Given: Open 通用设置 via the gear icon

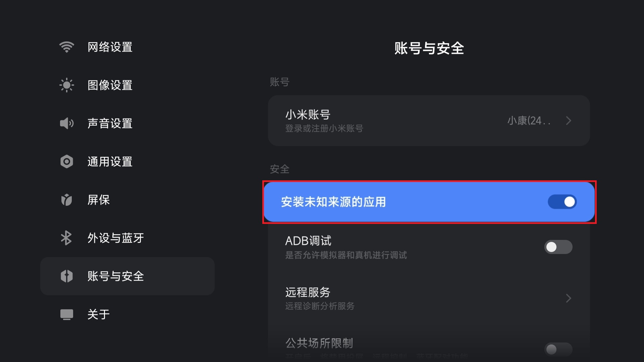Looking at the screenshot, I should 67,162.
